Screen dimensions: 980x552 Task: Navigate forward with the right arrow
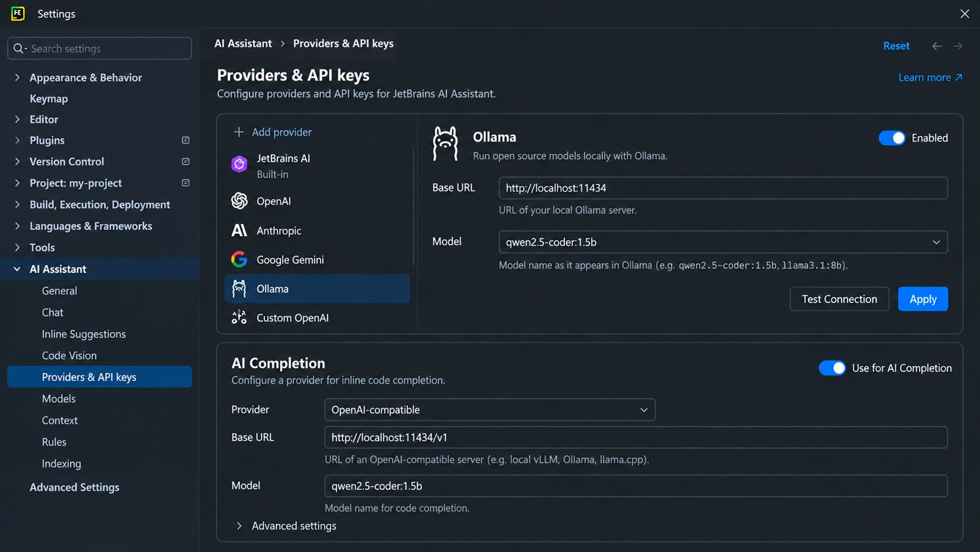coord(958,46)
